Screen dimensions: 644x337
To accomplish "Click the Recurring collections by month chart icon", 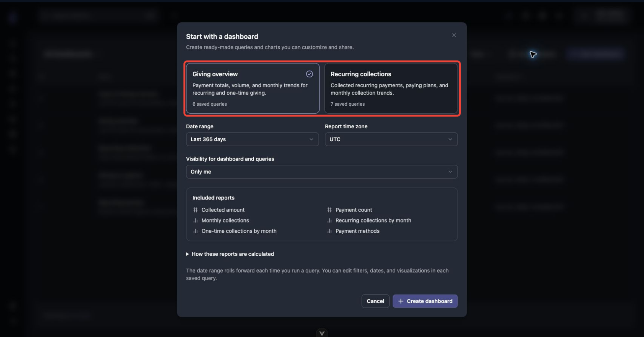I will click(x=329, y=220).
